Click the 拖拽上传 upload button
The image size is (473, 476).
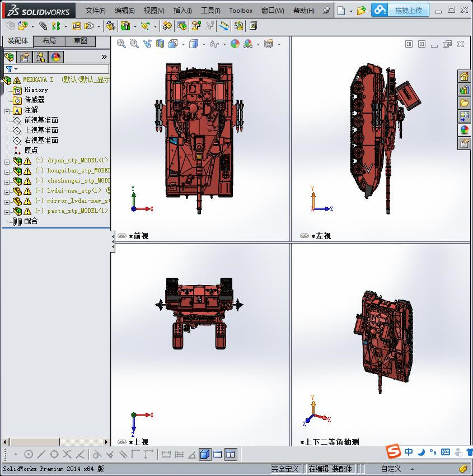pos(408,10)
